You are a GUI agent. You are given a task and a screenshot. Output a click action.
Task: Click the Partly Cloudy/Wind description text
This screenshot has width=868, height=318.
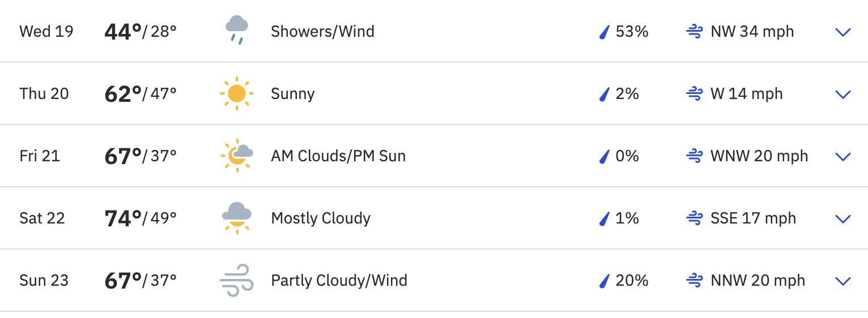[x=339, y=280]
